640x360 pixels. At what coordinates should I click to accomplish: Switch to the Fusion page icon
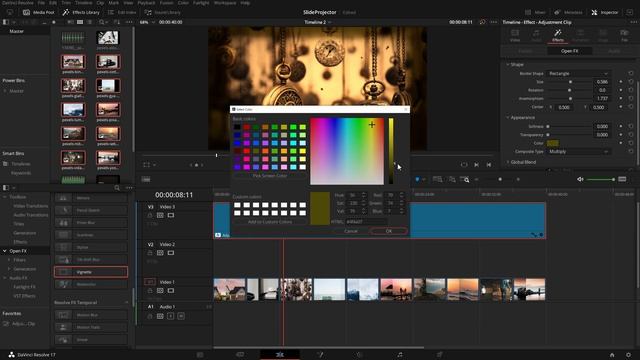tap(320, 354)
